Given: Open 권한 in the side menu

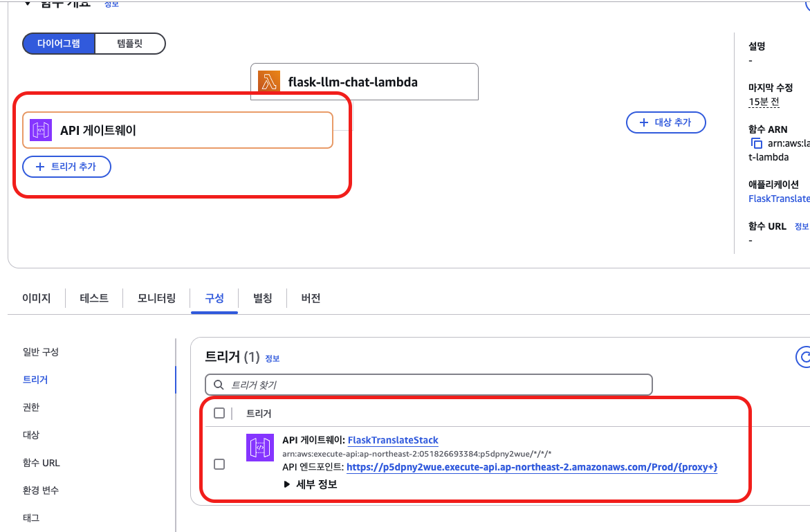Looking at the screenshot, I should click(31, 407).
